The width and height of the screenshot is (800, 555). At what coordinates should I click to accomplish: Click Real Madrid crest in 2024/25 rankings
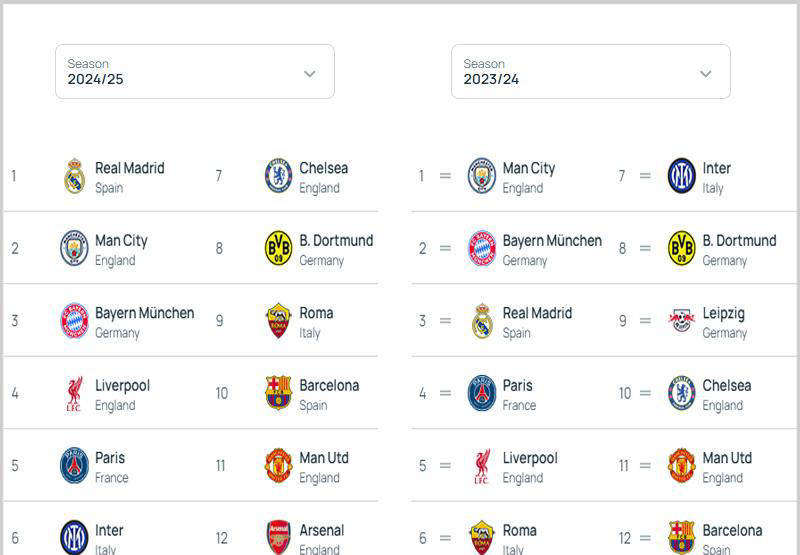tap(75, 176)
